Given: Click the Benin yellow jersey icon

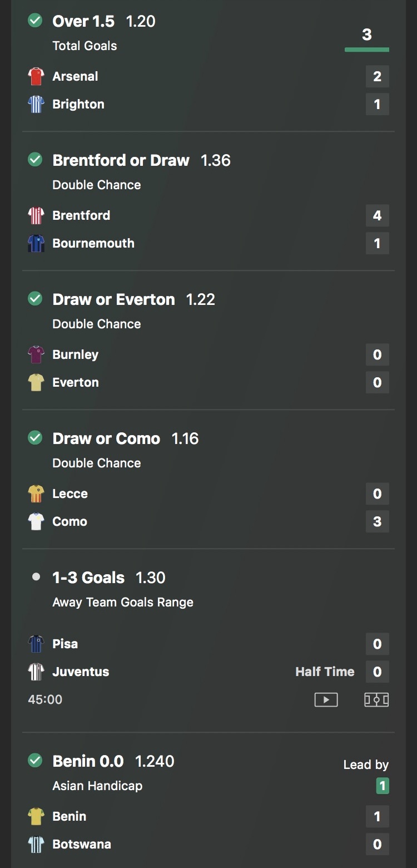Looking at the screenshot, I should (x=36, y=816).
